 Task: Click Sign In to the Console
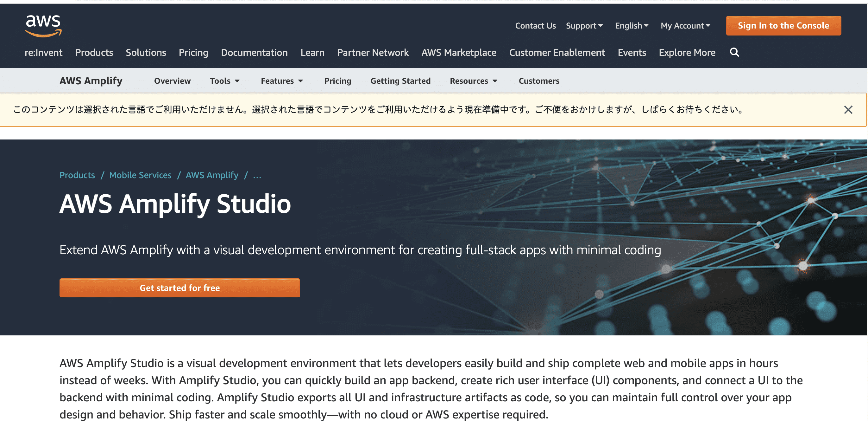783,25
